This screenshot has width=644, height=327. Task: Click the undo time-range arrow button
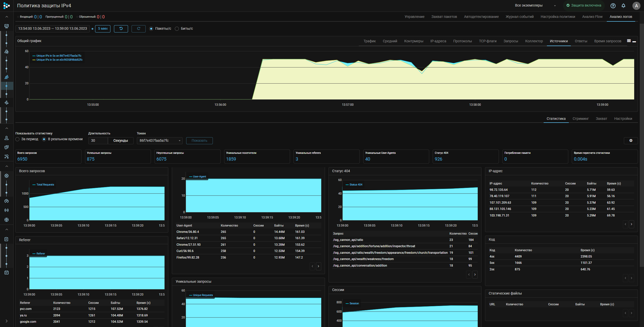coord(121,28)
